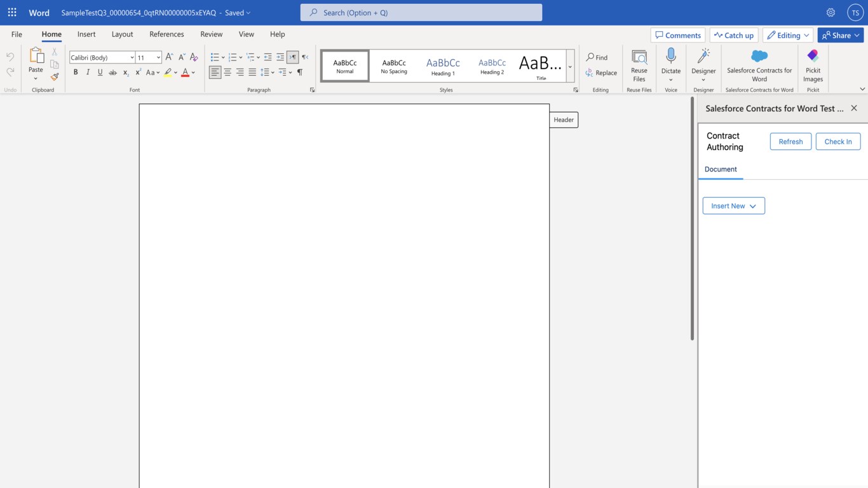Decrease the paragraph indent

coord(268,57)
